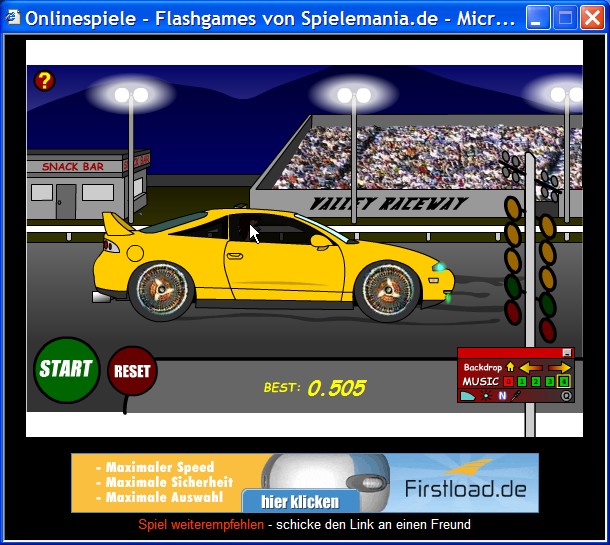Click the light blue window tint icon
Screen dimensions: 610x545
(468, 395)
